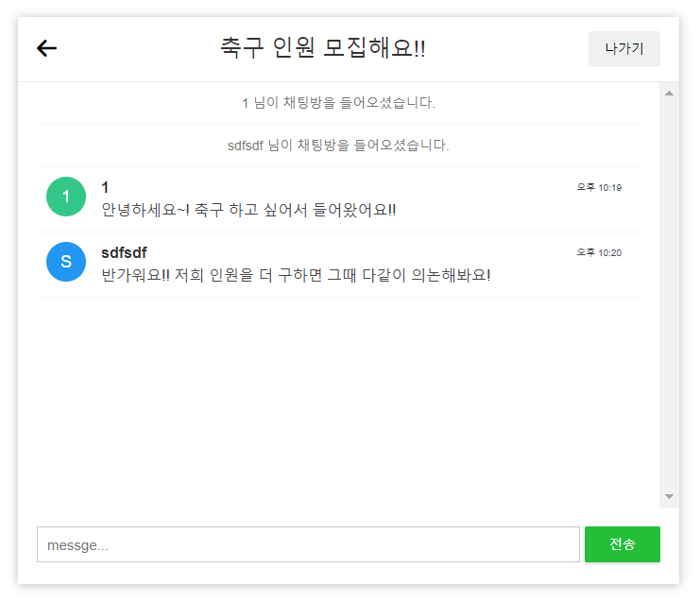This screenshot has width=700, height=602.
Task: Click the message starting '반가워요!! 저희 인원을'
Action: click(296, 275)
